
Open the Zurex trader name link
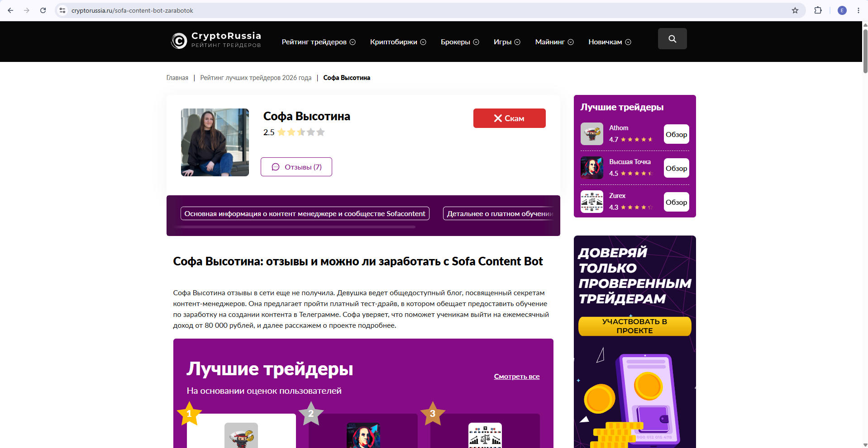point(617,196)
